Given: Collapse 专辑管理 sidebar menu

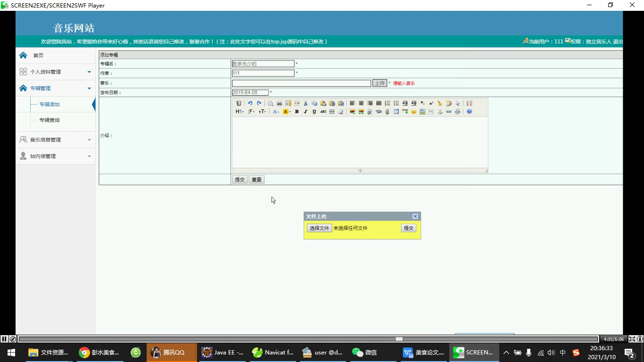Looking at the screenshot, I should (56, 88).
